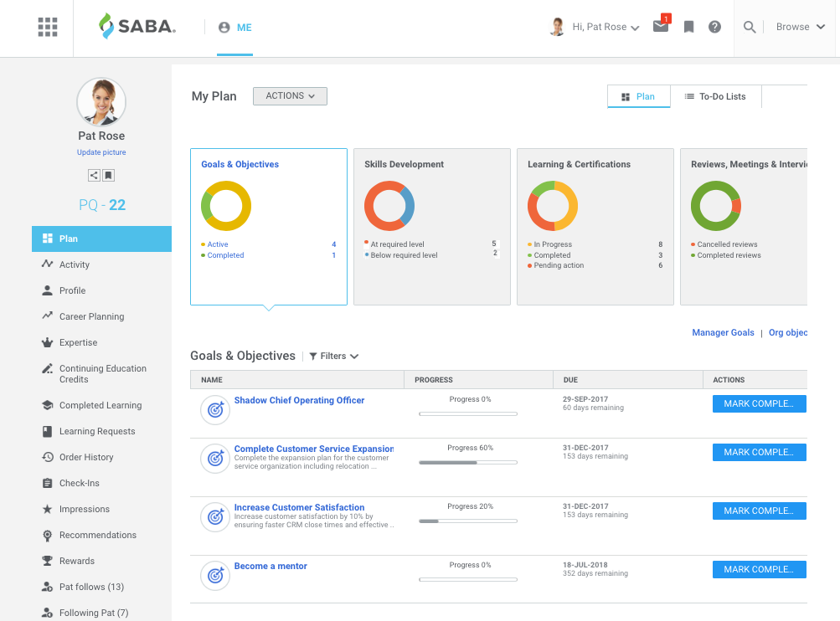Open the help question mark icon
The height and width of the screenshot is (621, 840).
click(714, 27)
